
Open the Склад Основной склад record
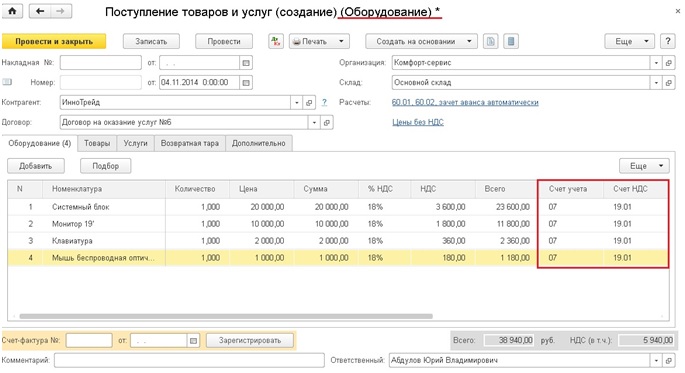668,83
